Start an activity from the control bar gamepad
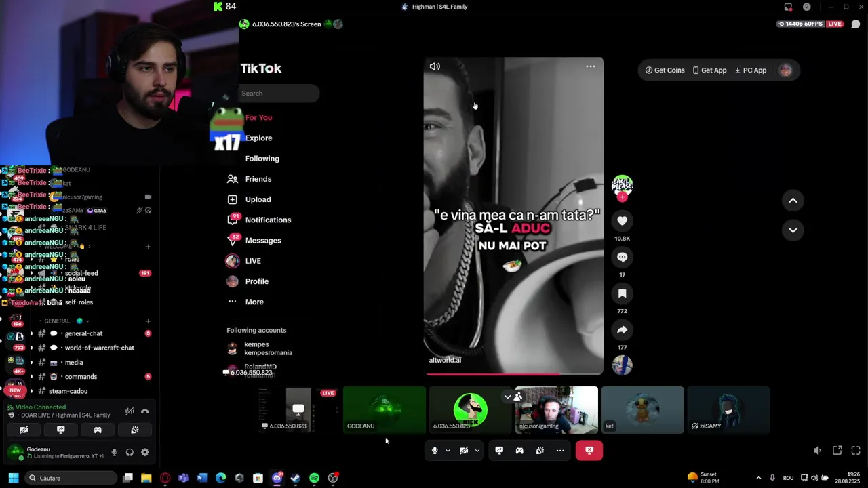This screenshot has height=488, width=868. coord(519,450)
